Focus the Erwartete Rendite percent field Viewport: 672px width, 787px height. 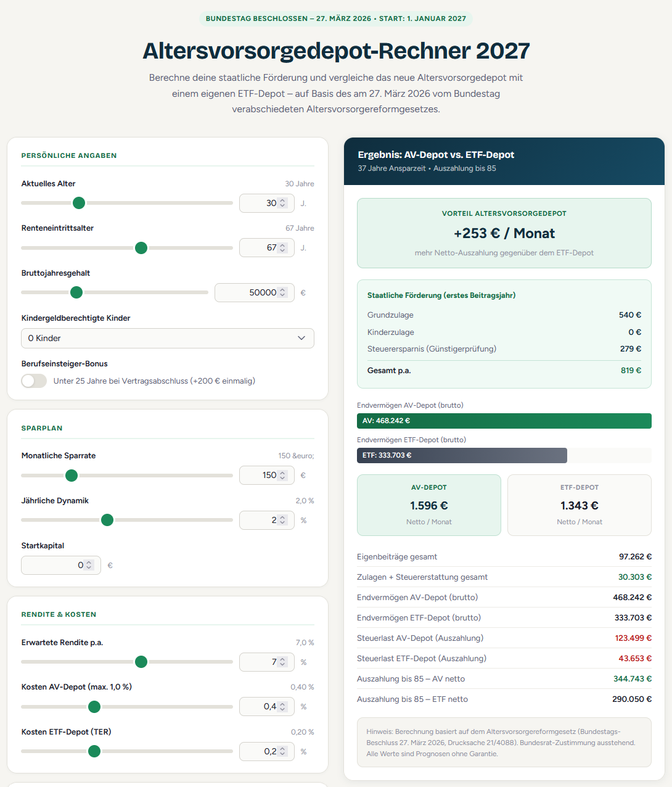pyautogui.click(x=267, y=662)
